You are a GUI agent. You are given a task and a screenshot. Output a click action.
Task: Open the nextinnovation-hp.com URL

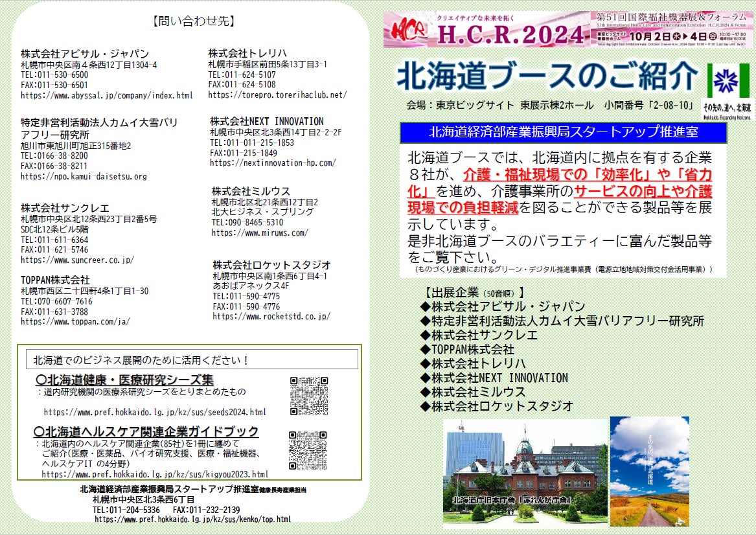pyautogui.click(x=273, y=163)
